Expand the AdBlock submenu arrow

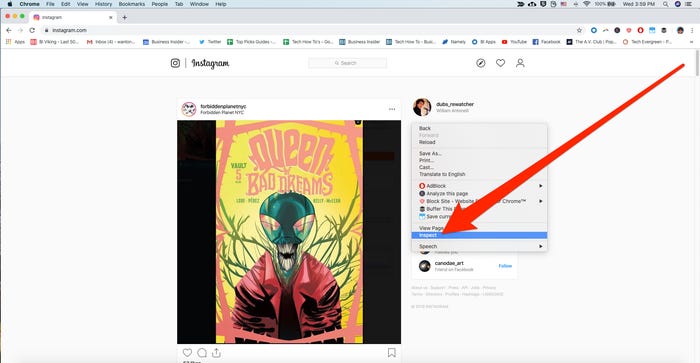(541, 186)
